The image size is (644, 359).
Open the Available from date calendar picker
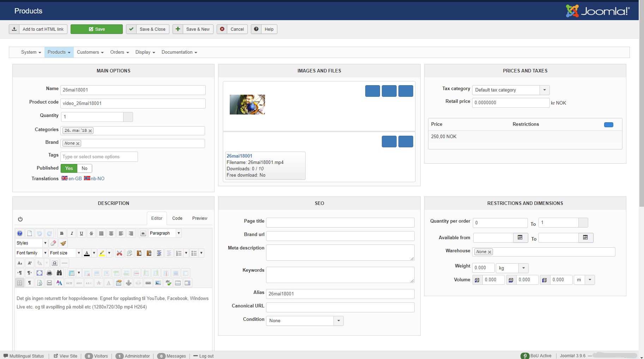[520, 237]
